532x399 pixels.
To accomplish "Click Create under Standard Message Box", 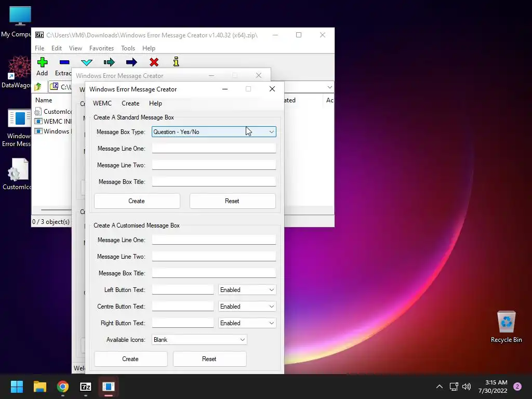I will (137, 201).
